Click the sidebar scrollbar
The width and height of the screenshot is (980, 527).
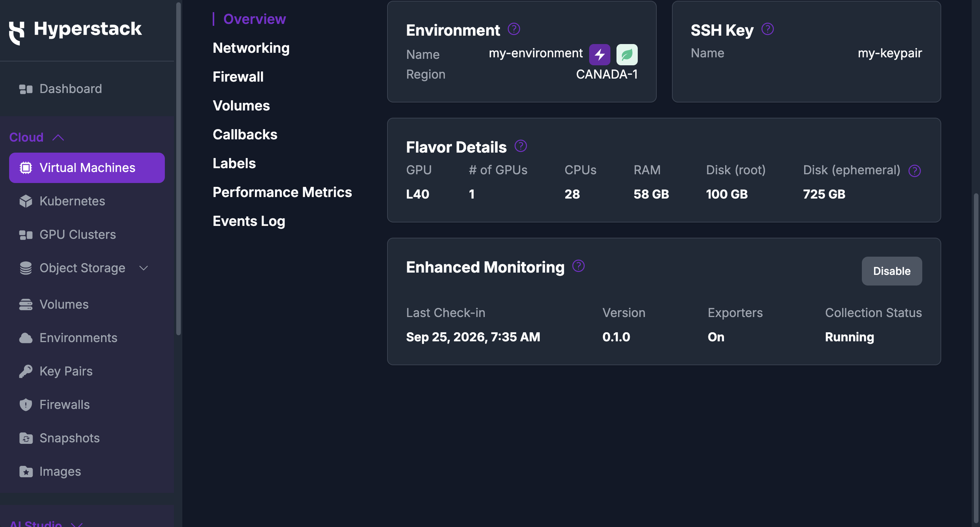pyautogui.click(x=178, y=169)
